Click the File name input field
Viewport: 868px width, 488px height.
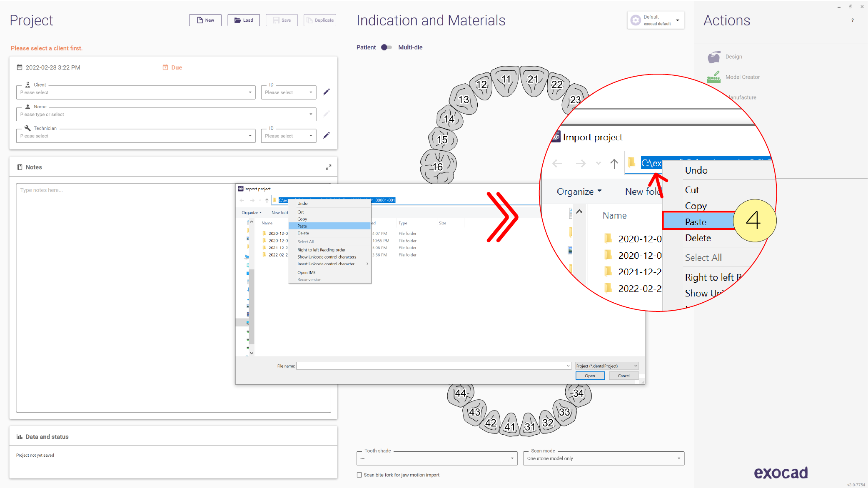pyautogui.click(x=434, y=366)
